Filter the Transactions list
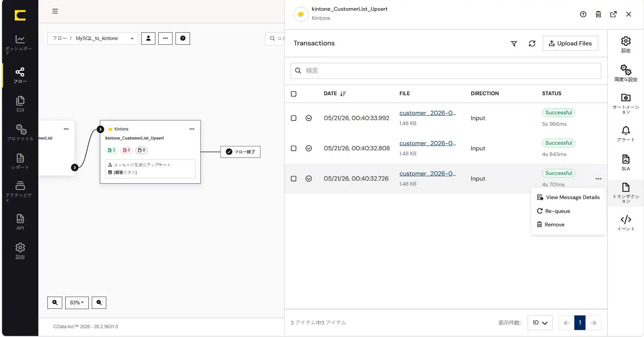The height and width of the screenshot is (337, 644). coord(514,44)
